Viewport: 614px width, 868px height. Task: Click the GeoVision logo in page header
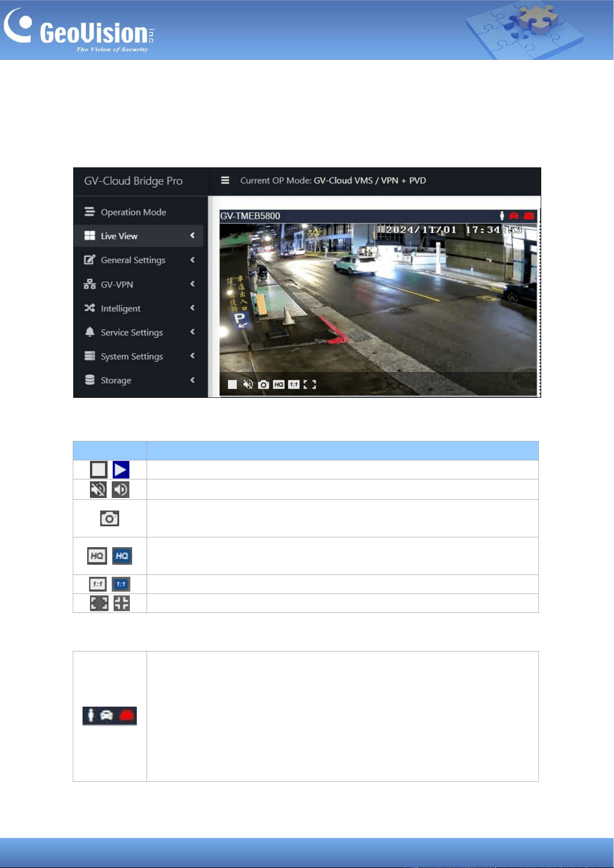(x=79, y=31)
